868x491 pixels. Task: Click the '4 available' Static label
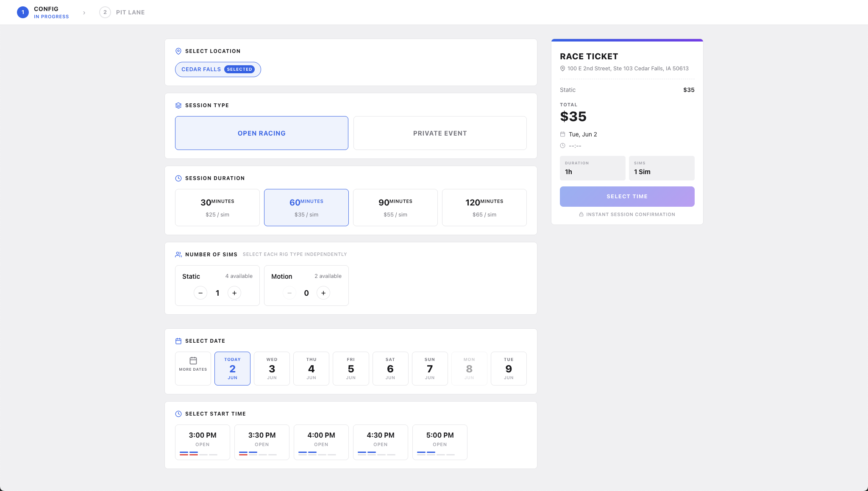[239, 276]
